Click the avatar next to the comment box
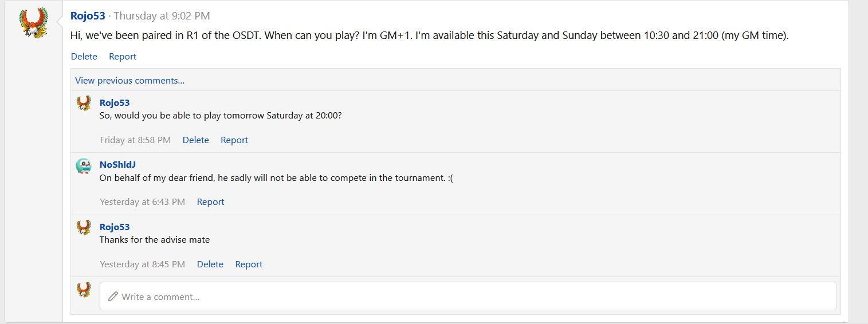This screenshot has width=868, height=324. click(84, 290)
